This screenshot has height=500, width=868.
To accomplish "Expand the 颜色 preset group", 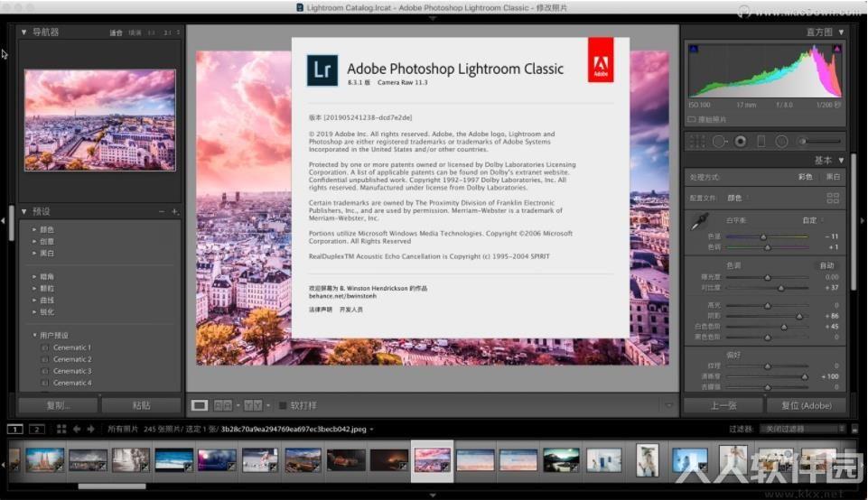I will (34, 229).
